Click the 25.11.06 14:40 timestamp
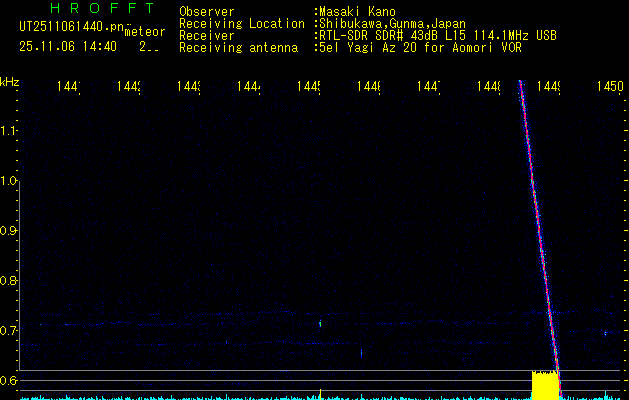The height and width of the screenshot is (400, 629). (x=68, y=46)
